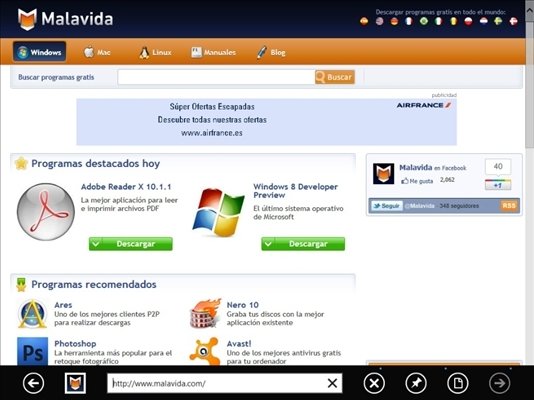The height and width of the screenshot is (400, 534).
Task: Click the Photoshop Ps icon
Action: tap(32, 351)
